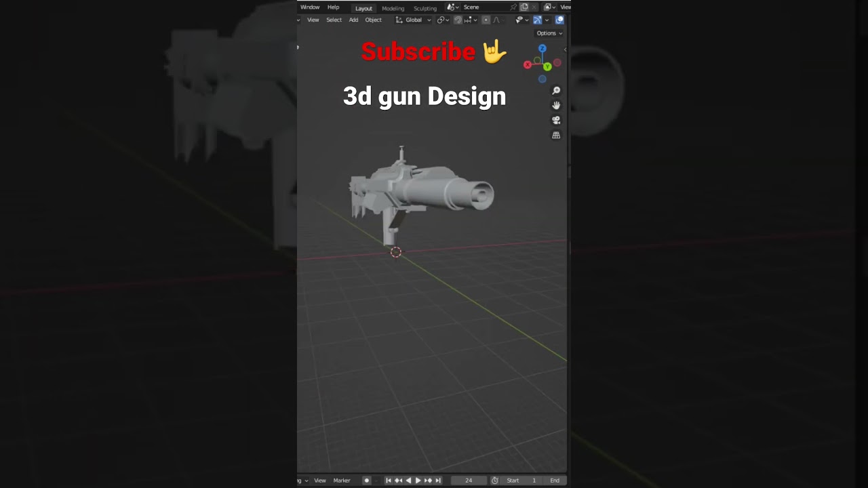This screenshot has width=868, height=488.
Task: Open the viewport Select menu
Action: tap(334, 20)
